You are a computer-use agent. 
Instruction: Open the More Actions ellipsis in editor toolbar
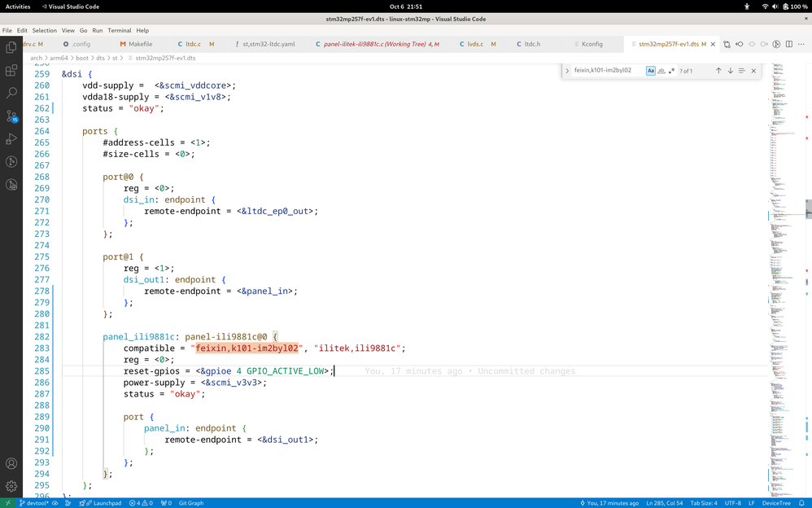pyautogui.click(x=801, y=44)
